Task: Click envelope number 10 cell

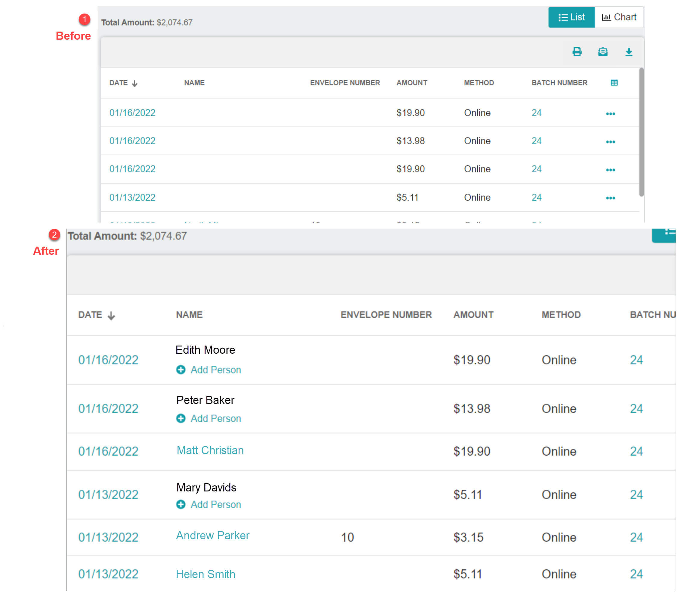Action: tap(347, 537)
